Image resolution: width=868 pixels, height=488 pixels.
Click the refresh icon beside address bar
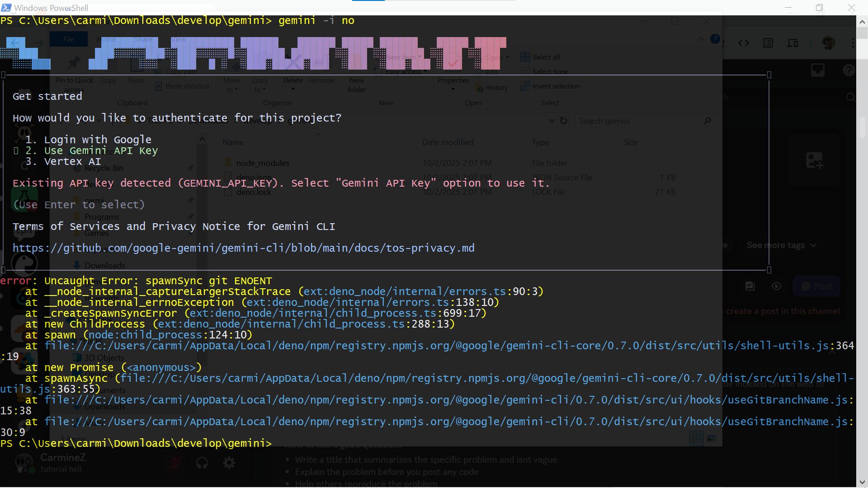(564, 121)
